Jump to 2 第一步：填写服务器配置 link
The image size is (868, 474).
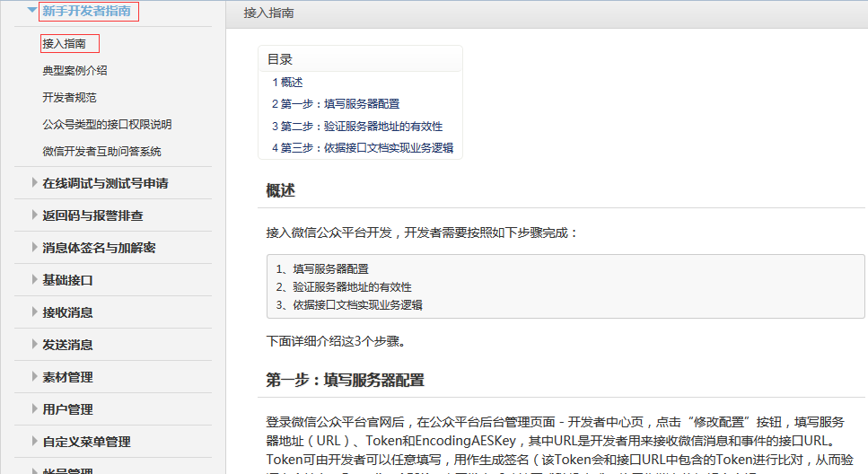(x=336, y=103)
